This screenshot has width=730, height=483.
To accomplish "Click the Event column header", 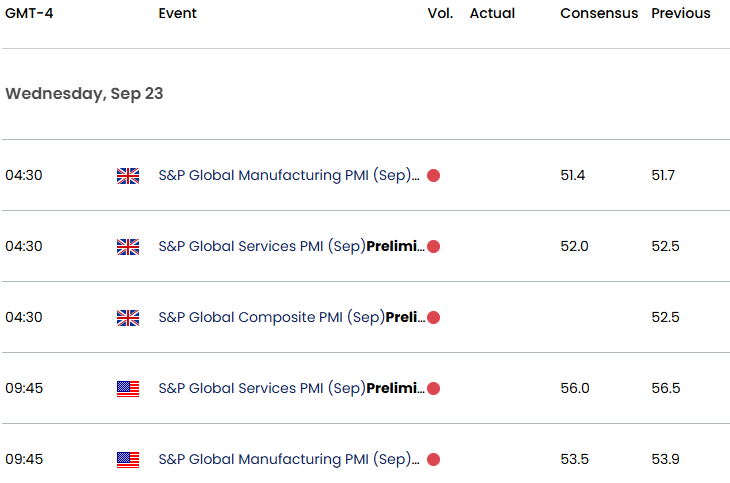I will (177, 13).
